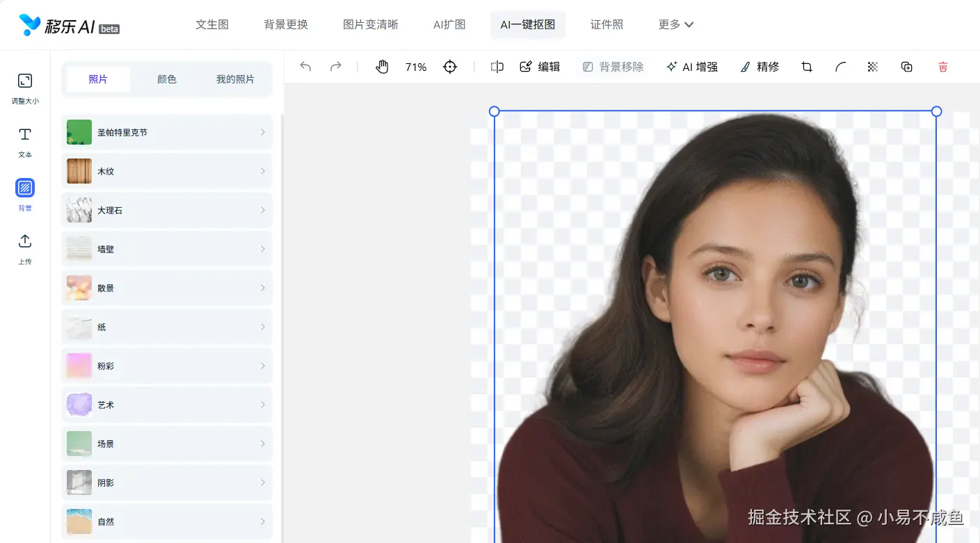Expand the 纸 category chevron

click(262, 327)
